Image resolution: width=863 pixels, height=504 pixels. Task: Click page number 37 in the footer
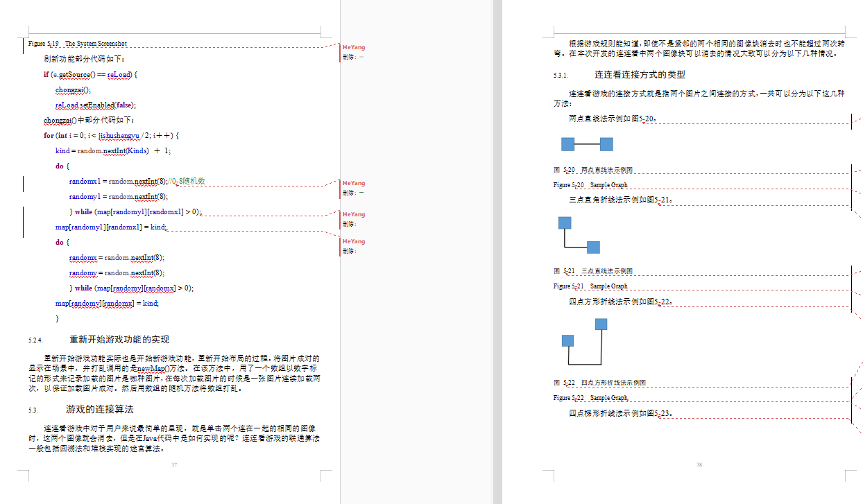pyautogui.click(x=174, y=464)
